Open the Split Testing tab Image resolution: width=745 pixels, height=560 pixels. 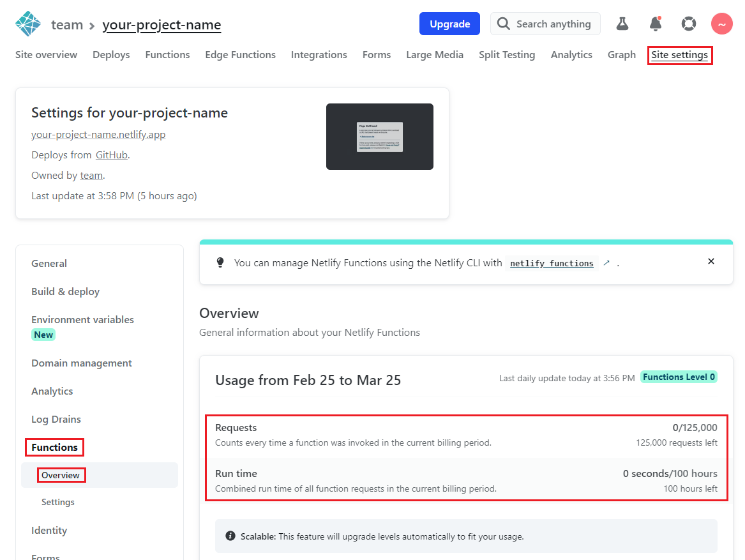click(x=507, y=54)
